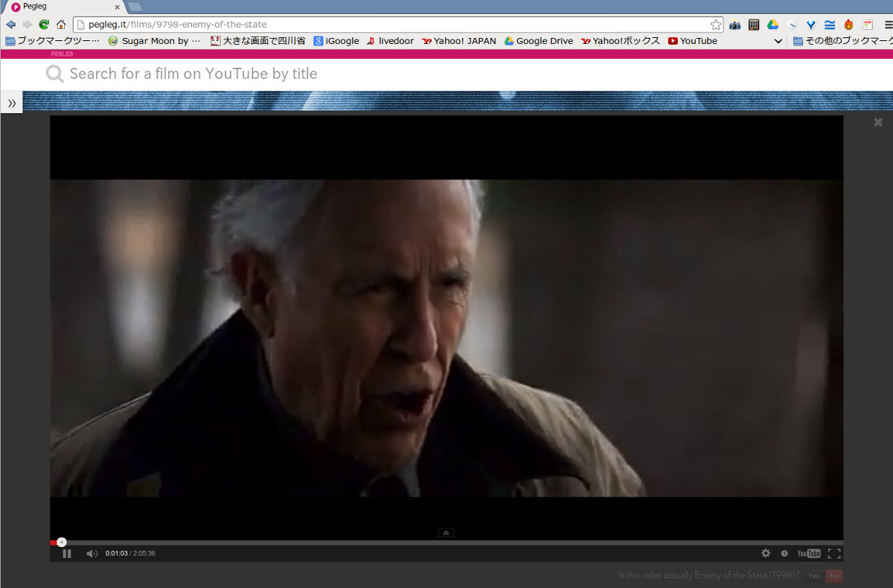893x588 pixels.
Task: Go back to the previous browser page
Action: coord(10,25)
